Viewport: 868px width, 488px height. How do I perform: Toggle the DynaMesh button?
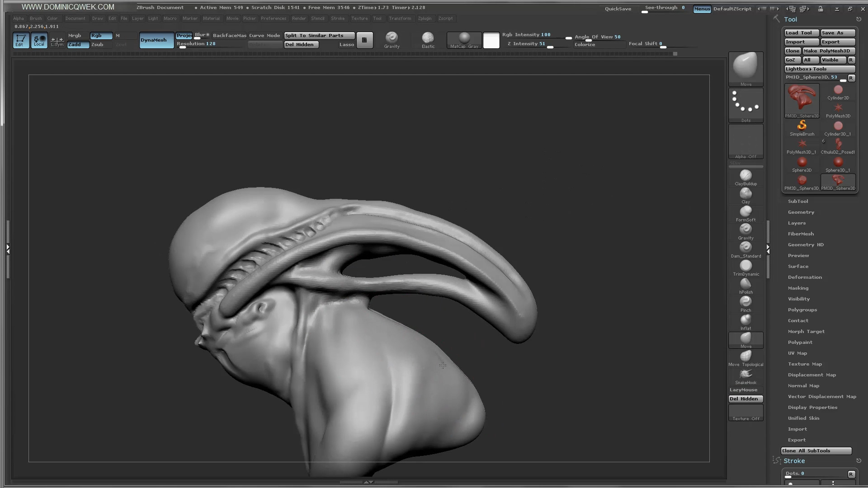[156, 40]
